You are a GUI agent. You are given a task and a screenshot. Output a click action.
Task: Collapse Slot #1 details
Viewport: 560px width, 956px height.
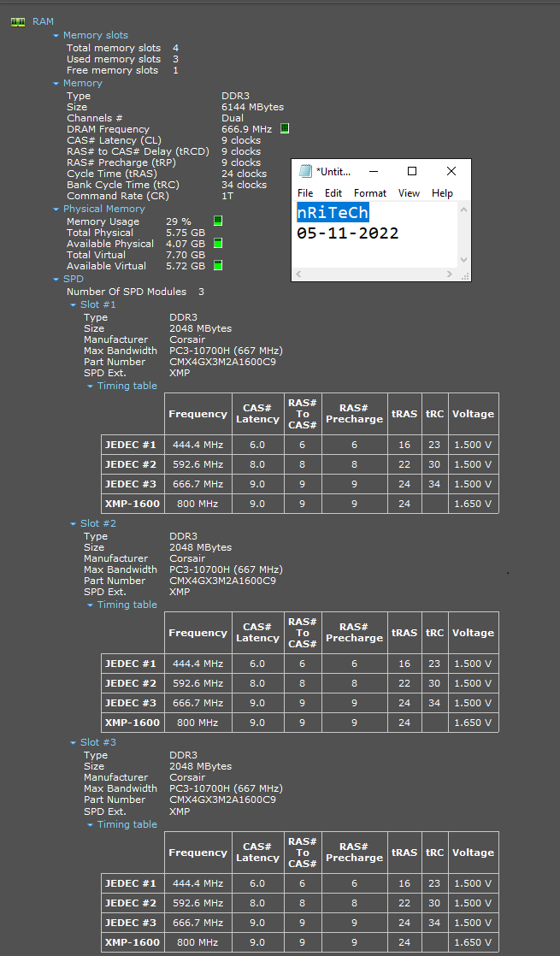click(x=74, y=305)
